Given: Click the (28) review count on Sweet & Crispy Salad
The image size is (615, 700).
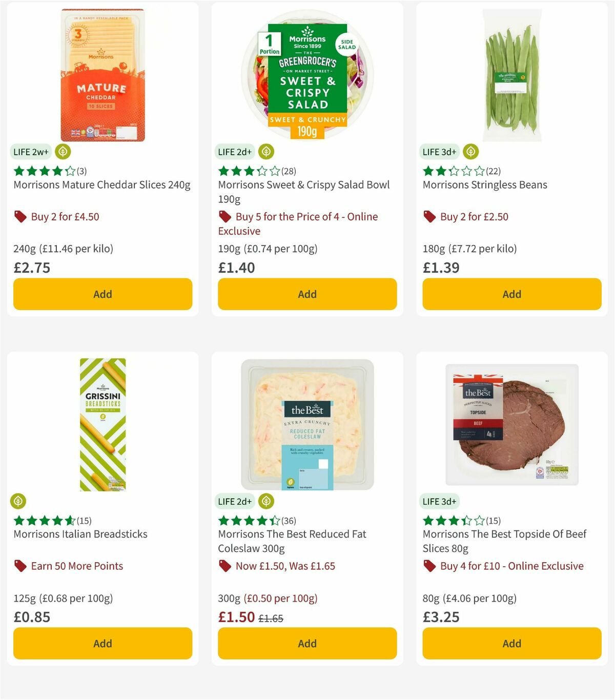Looking at the screenshot, I should pyautogui.click(x=289, y=170).
